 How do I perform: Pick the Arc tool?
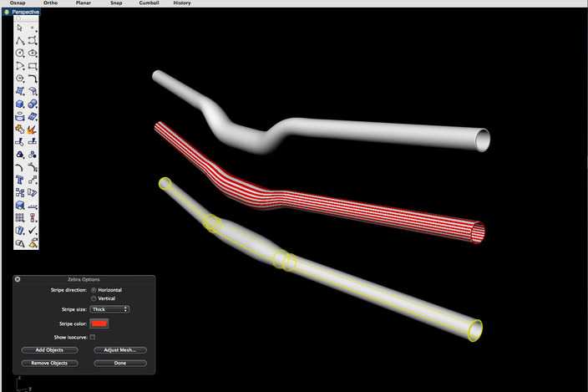[20, 66]
